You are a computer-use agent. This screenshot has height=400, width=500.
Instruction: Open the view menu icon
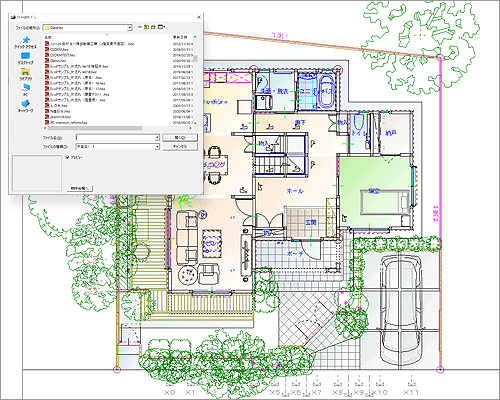161,27
